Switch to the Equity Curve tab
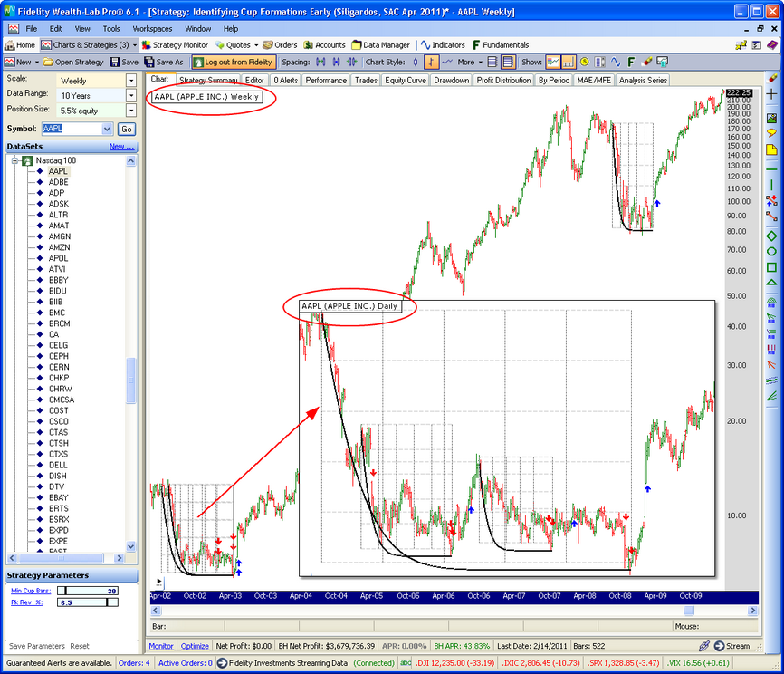Screen dimensions: 784x674 click(405, 81)
